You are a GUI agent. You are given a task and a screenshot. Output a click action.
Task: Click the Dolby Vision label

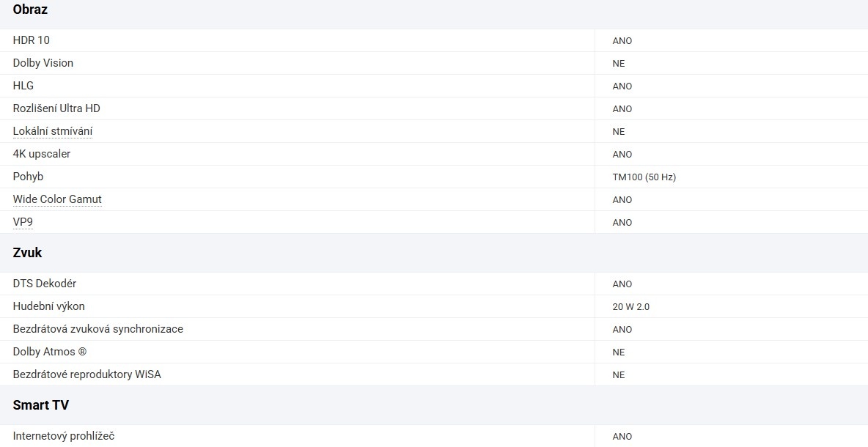43,63
